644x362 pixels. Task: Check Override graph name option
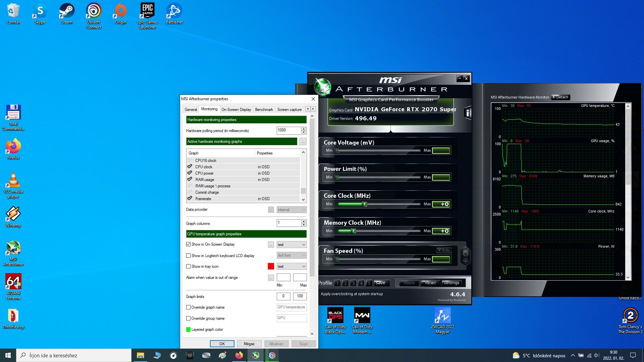tap(189, 307)
